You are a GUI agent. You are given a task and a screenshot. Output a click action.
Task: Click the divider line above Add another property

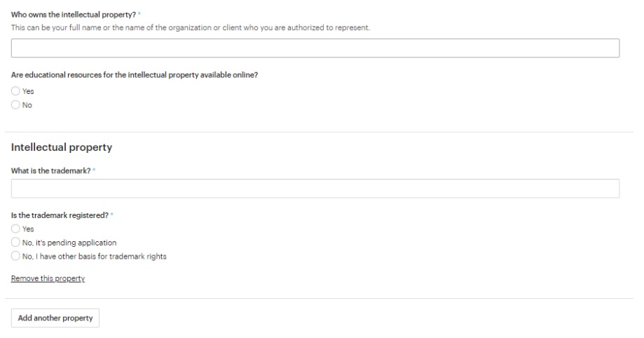tap(319, 299)
